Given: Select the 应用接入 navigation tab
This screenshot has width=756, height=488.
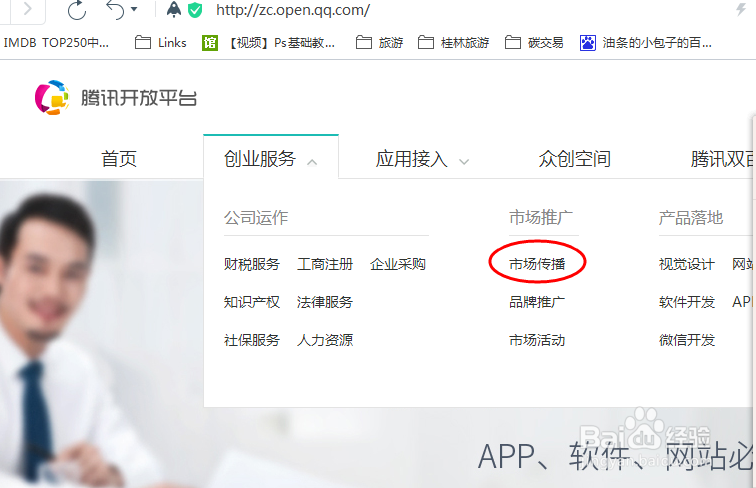Looking at the screenshot, I should pos(412,159).
